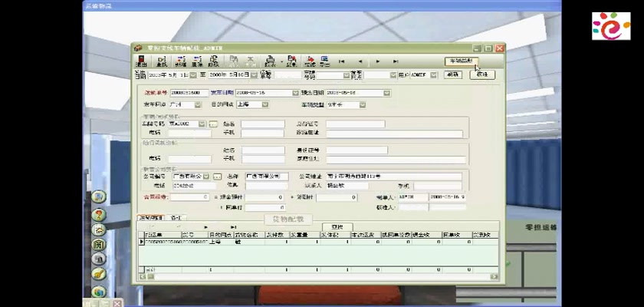The image size is (644, 307).
Task: Click the contact person field 联系人
Action: click(347, 187)
